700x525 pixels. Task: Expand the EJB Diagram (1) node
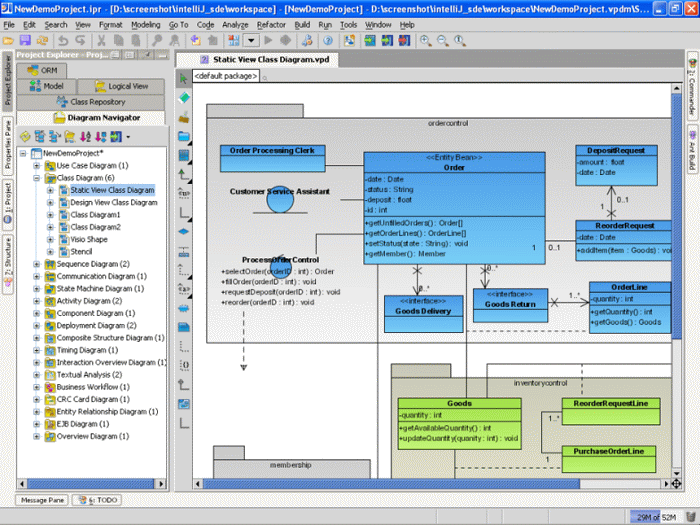pyautogui.click(x=37, y=424)
